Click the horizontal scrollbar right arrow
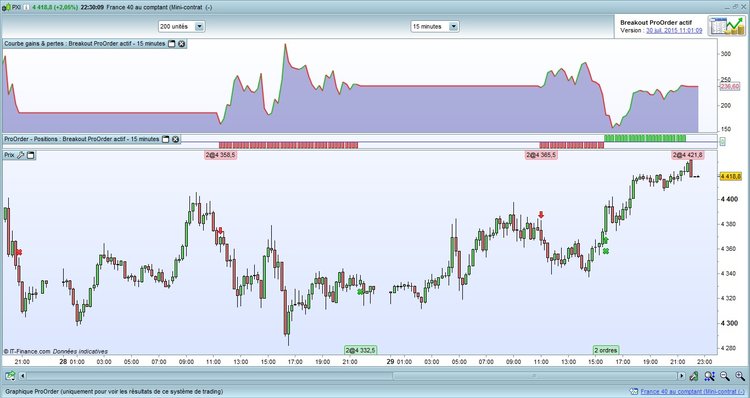 point(682,376)
